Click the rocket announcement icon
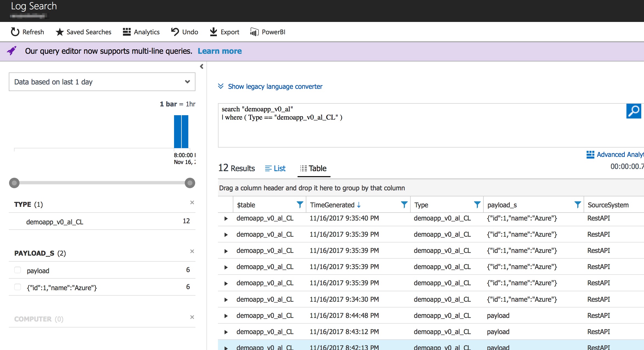This screenshot has width=644, height=350. [x=12, y=51]
